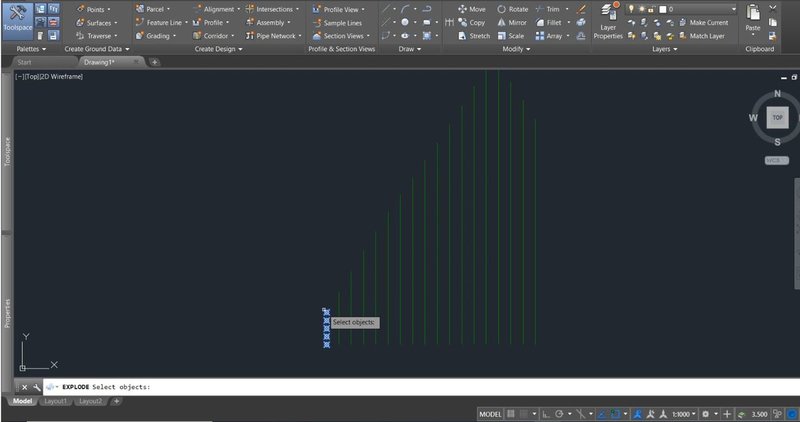The height and width of the screenshot is (422, 800).
Task: Click Sample Lines tool
Action: (x=337, y=23)
